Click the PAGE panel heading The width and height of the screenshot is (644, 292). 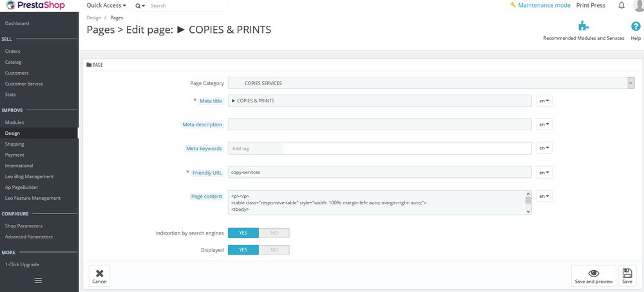pos(95,65)
